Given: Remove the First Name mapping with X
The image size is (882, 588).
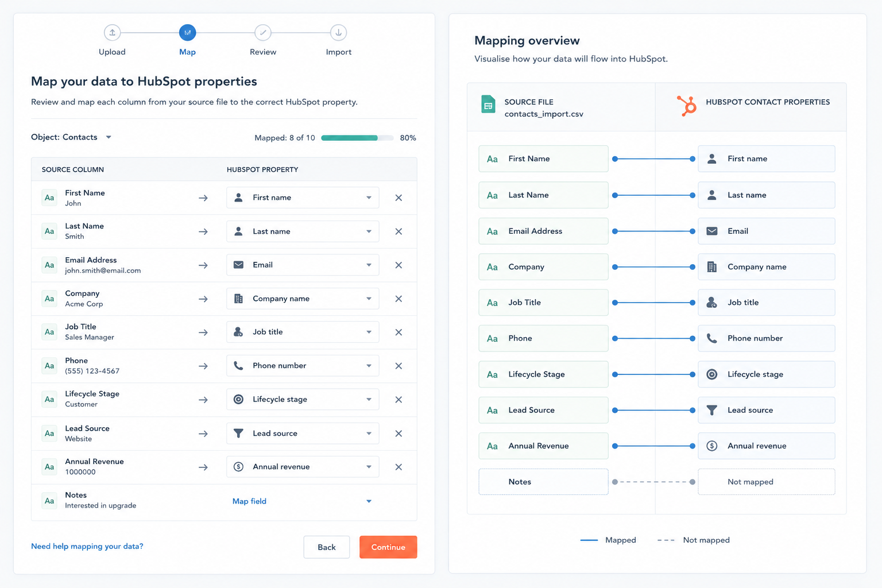Looking at the screenshot, I should coord(399,198).
